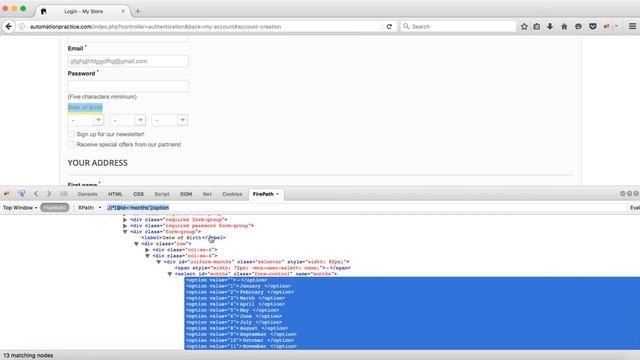Viewport: 640px width, 360px height.
Task: Click the 13 matching nodes status text
Action: click(x=28, y=356)
